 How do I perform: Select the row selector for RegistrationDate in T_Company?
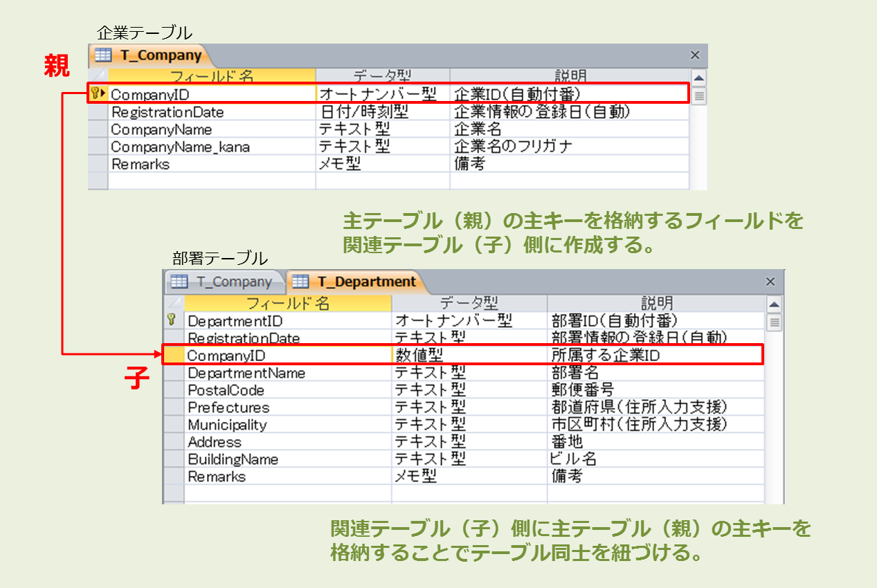98,112
